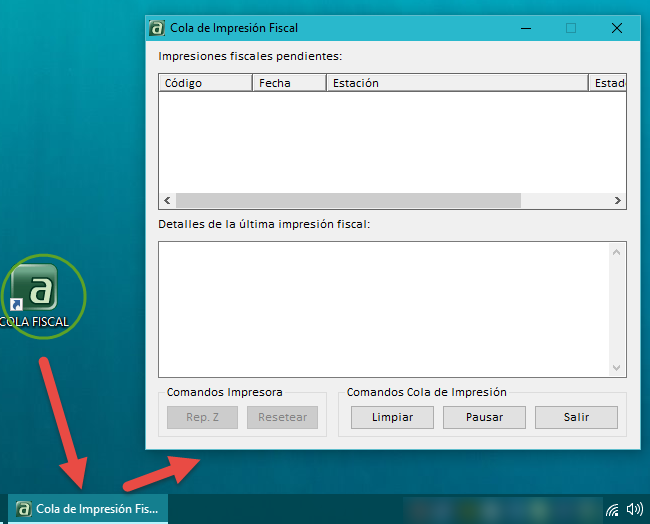Viewport: 650px width, 524px height.
Task: Exit using the Salir button
Action: coord(576,417)
